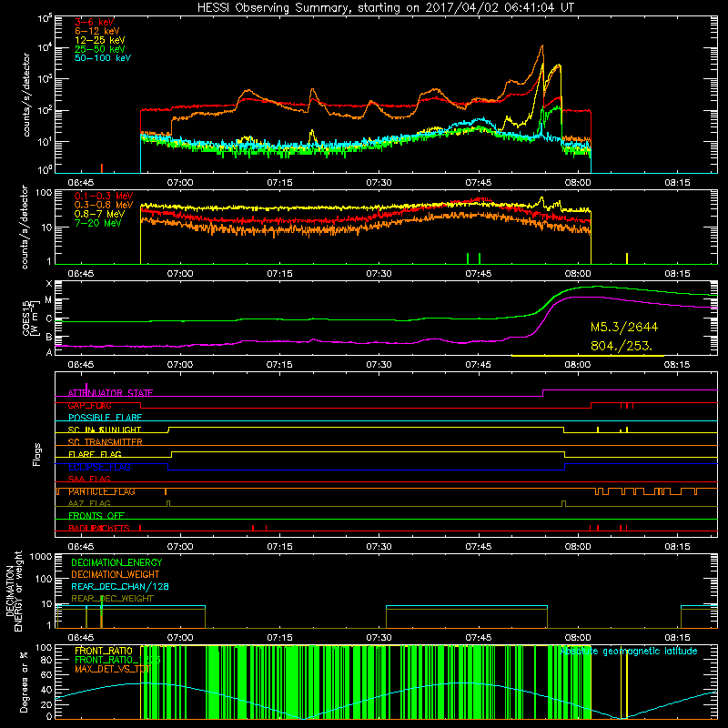Click the yellow flare interval bar under GOES plot

pyautogui.click(x=587, y=356)
